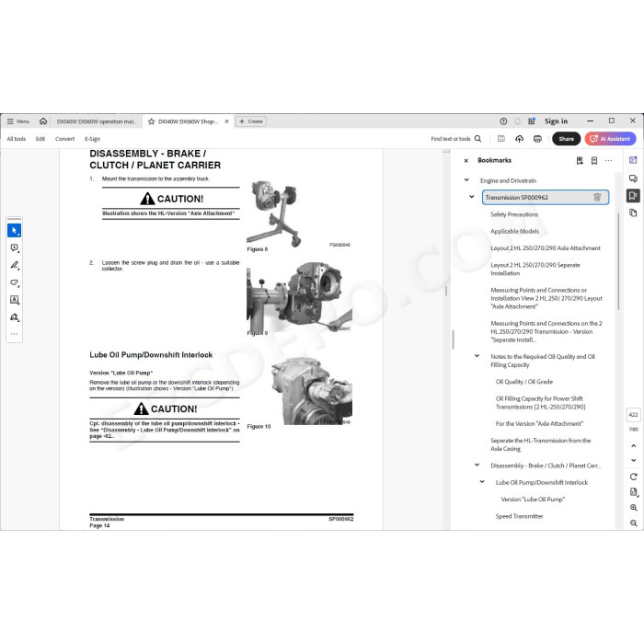The image size is (644, 644).
Task: Click the page number 422 field
Action: click(633, 415)
